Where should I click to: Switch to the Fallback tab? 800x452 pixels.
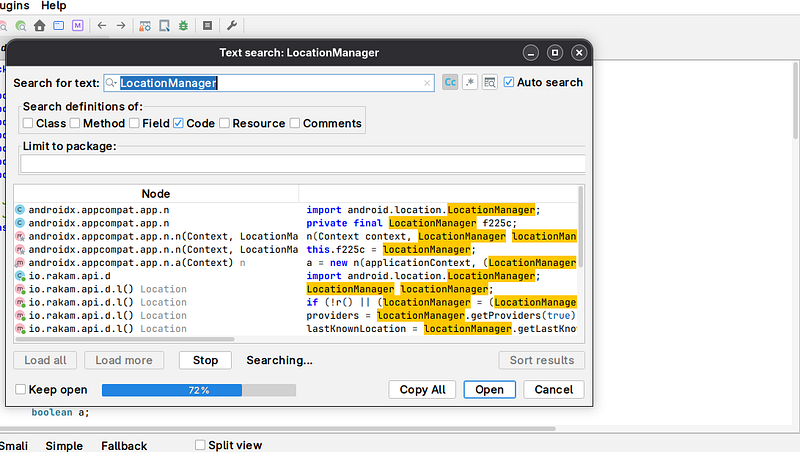[x=124, y=445]
